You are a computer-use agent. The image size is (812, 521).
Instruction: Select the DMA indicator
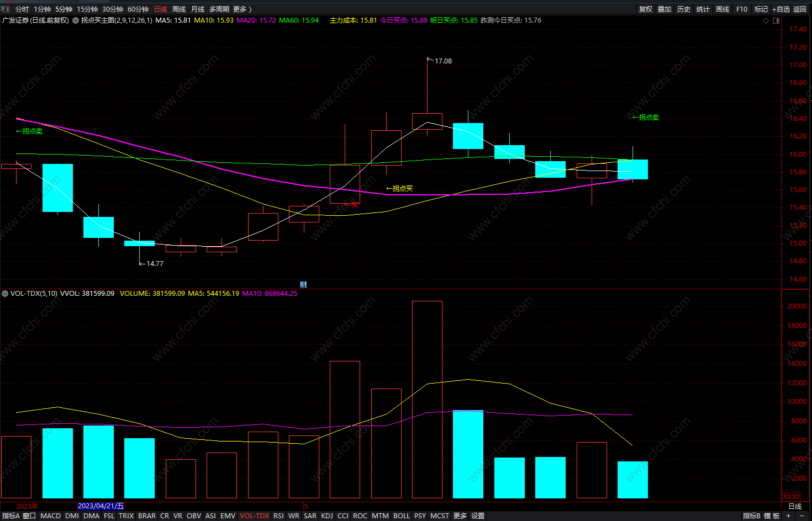pyautogui.click(x=91, y=516)
